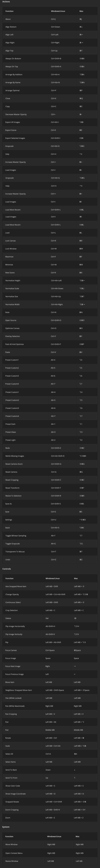Image resolution: width=100 pixels, height=868 pixels.
Task: Click the Zoom Cropping row
Action: [x=50, y=810]
